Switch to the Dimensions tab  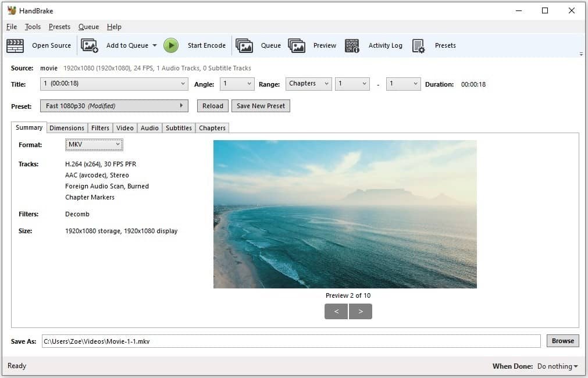(67, 128)
